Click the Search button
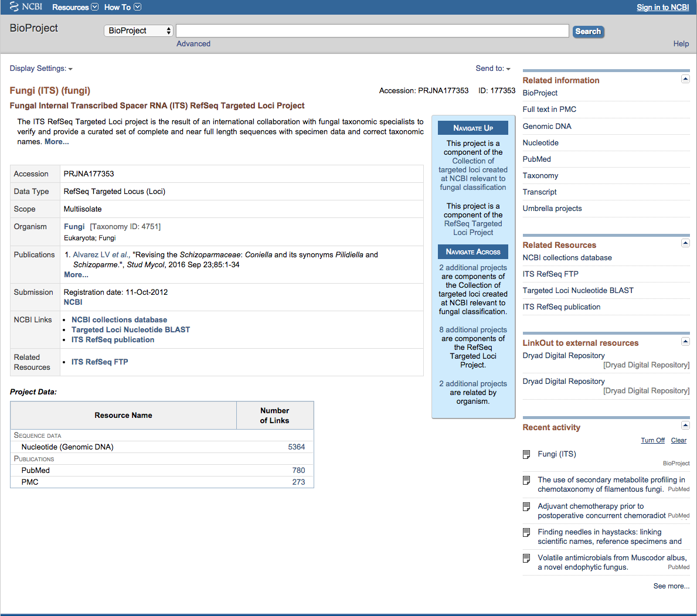The image size is (697, 616). coord(587,31)
